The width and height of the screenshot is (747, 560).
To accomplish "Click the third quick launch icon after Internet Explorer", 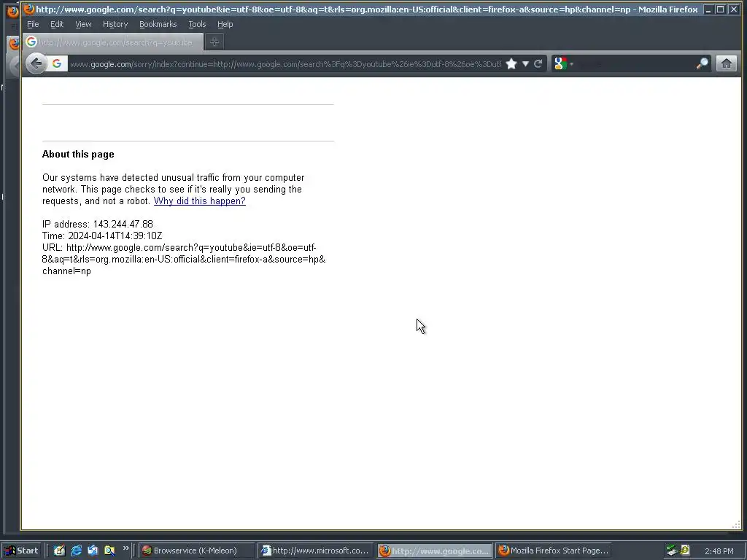I will [x=93, y=551].
